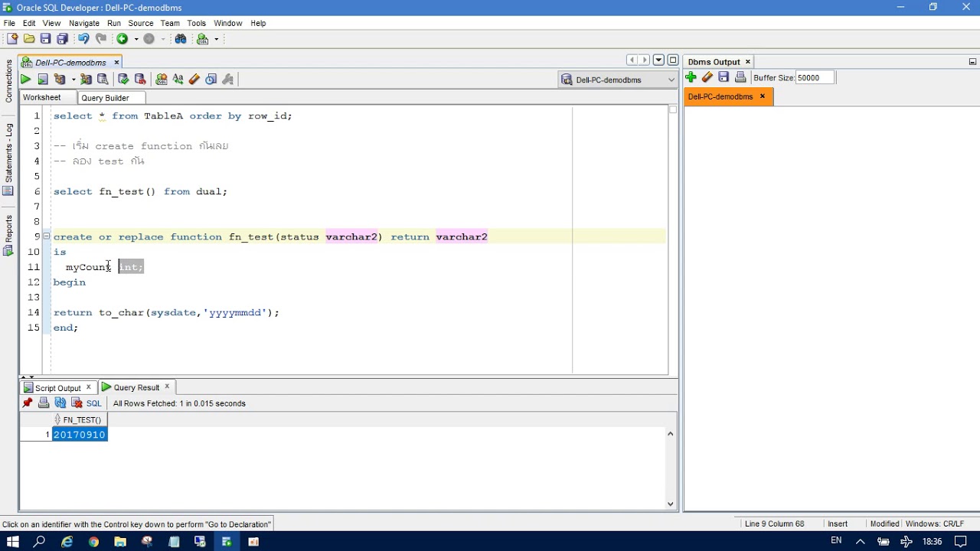This screenshot has height=551, width=980.
Task: Close the Dell-PC-demodbms editor tab
Action: 116,63
